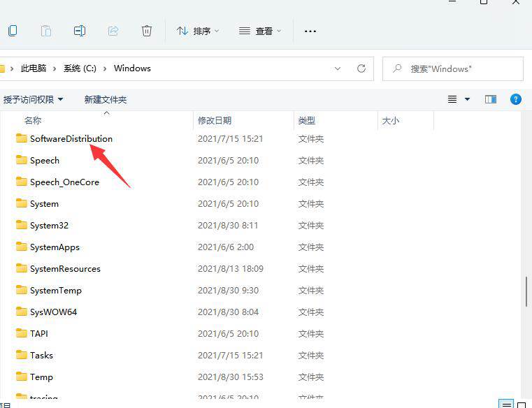Open view layout dropdown arrow
This screenshot has height=408, width=532.
click(467, 99)
